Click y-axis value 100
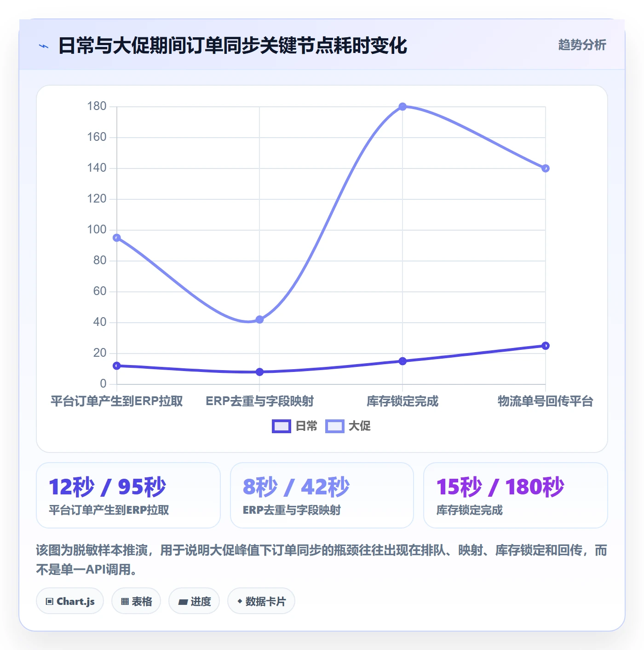644x650 pixels. point(97,230)
